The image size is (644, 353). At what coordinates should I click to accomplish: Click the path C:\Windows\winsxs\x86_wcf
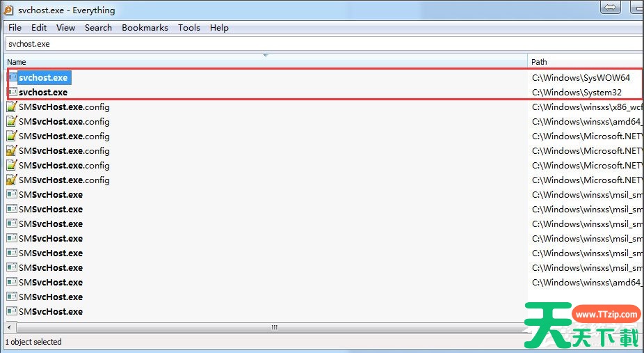click(588, 107)
